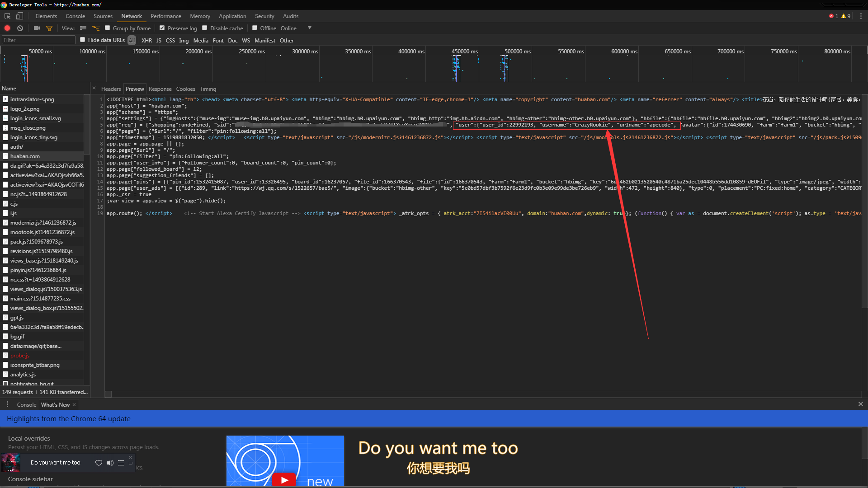Viewport: 868px width, 488px height.
Task: Enable Group by frame checkbox
Action: (x=108, y=28)
